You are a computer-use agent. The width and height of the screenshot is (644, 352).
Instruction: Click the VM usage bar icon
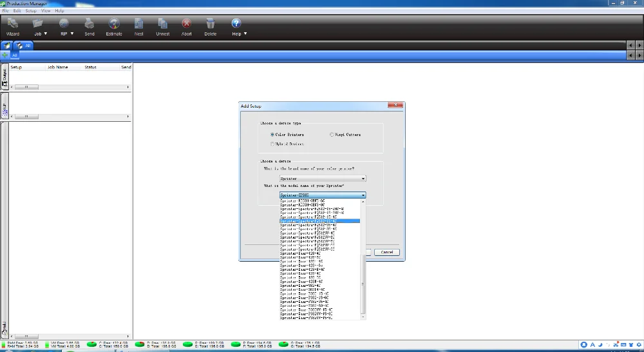click(47, 345)
